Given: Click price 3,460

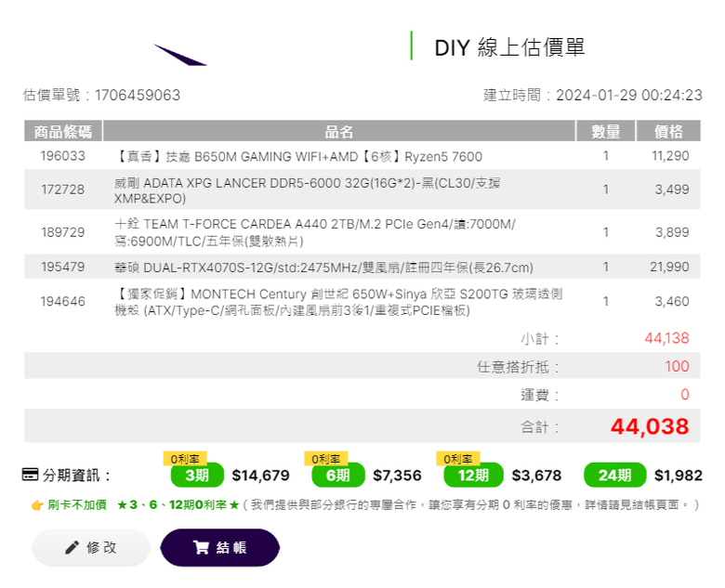Looking at the screenshot, I should point(672,301).
